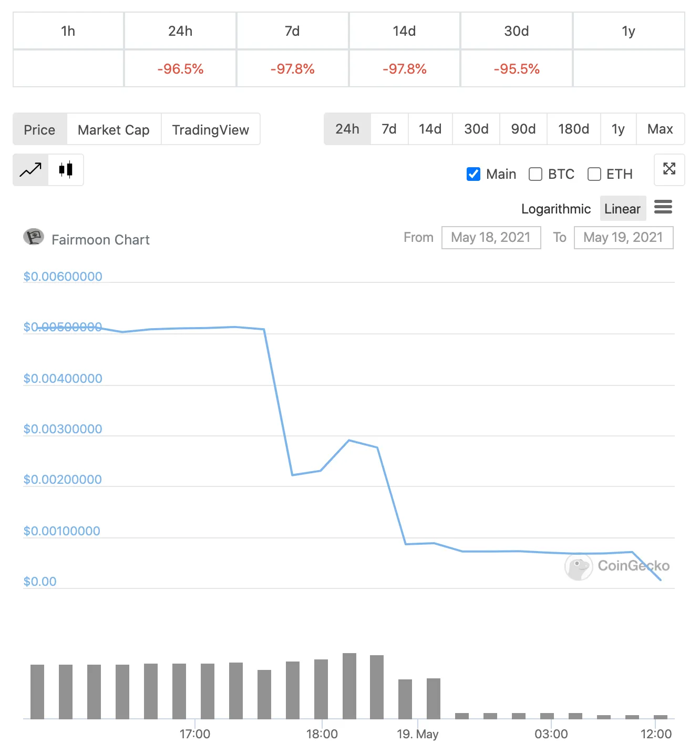Enter fullscreen chart mode
The height and width of the screenshot is (753, 700).
(668, 169)
